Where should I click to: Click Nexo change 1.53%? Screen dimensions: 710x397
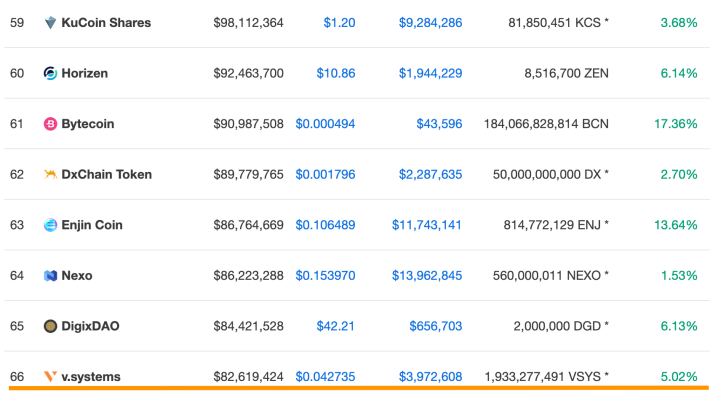[x=679, y=276]
